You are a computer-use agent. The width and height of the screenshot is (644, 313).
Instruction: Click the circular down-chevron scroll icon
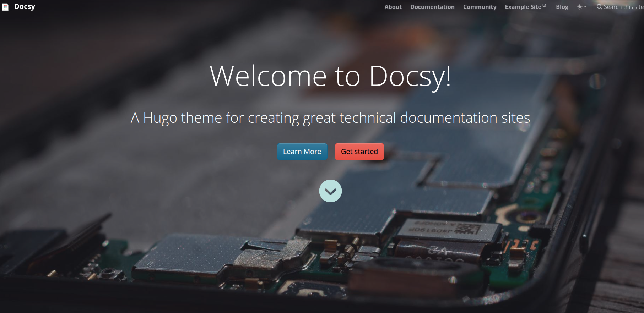[x=330, y=191]
